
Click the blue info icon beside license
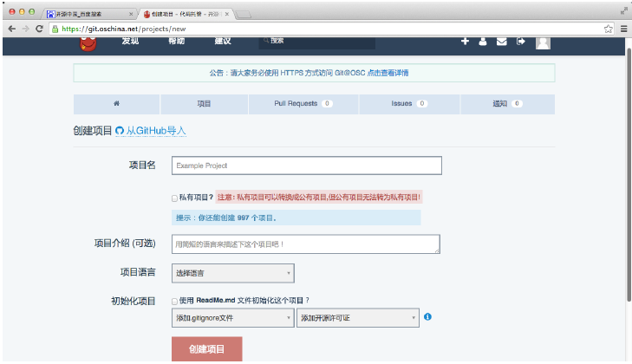pos(427,317)
